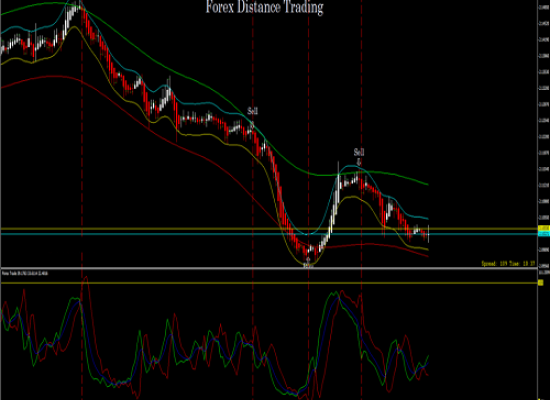Screen dimensions: 550x400
Task: Click the Sell label above the falling channel
Action: [x=253, y=111]
